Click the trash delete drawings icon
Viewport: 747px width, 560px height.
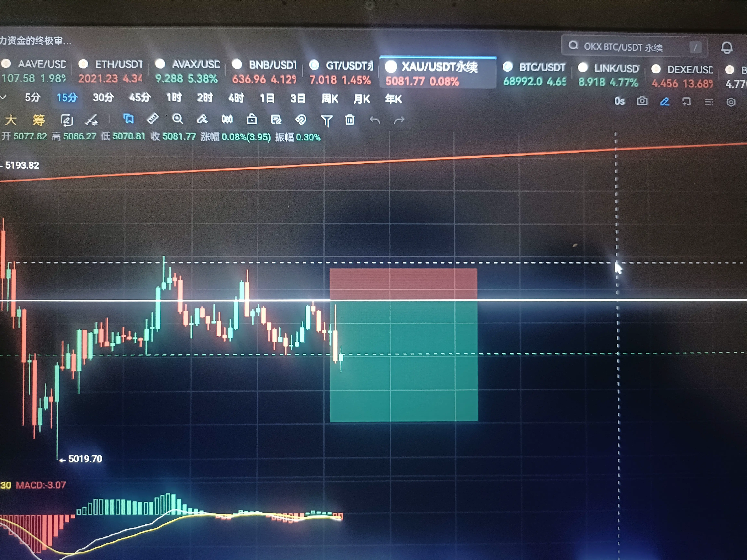350,120
